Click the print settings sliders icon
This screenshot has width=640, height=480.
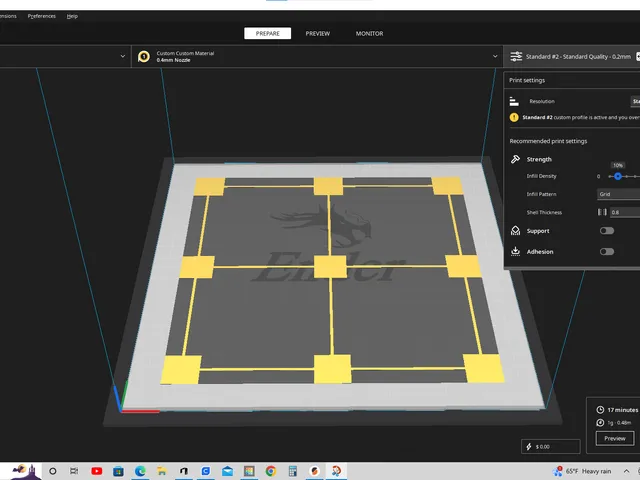tap(516, 56)
